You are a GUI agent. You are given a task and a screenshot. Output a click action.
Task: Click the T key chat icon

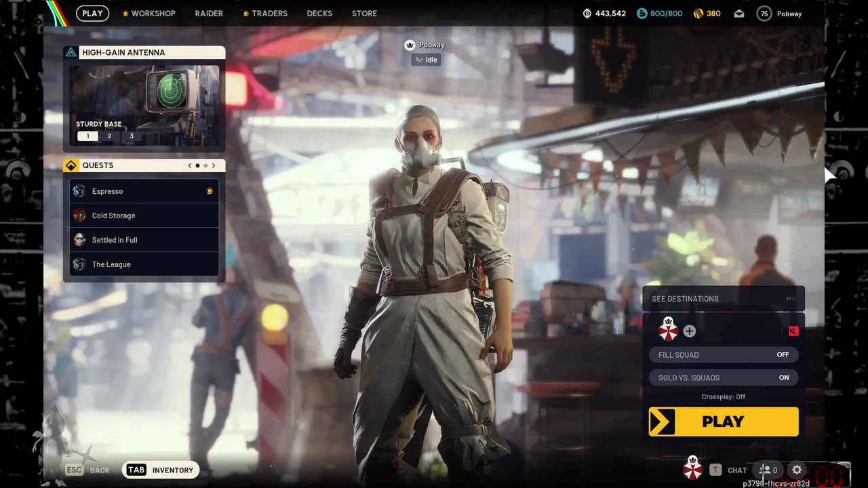(x=715, y=470)
